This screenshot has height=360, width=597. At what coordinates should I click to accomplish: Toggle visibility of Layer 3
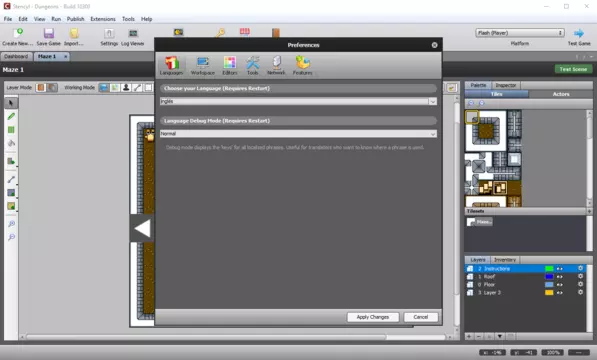pos(560,293)
